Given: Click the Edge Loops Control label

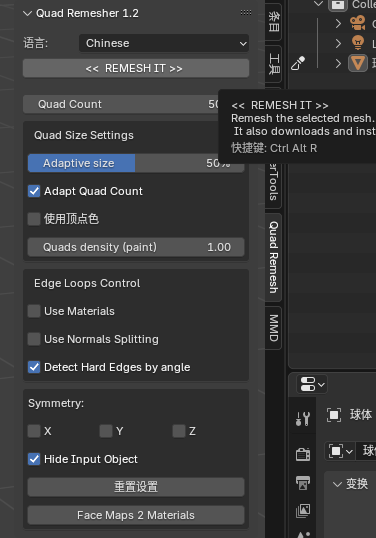Looking at the screenshot, I should (x=87, y=283).
